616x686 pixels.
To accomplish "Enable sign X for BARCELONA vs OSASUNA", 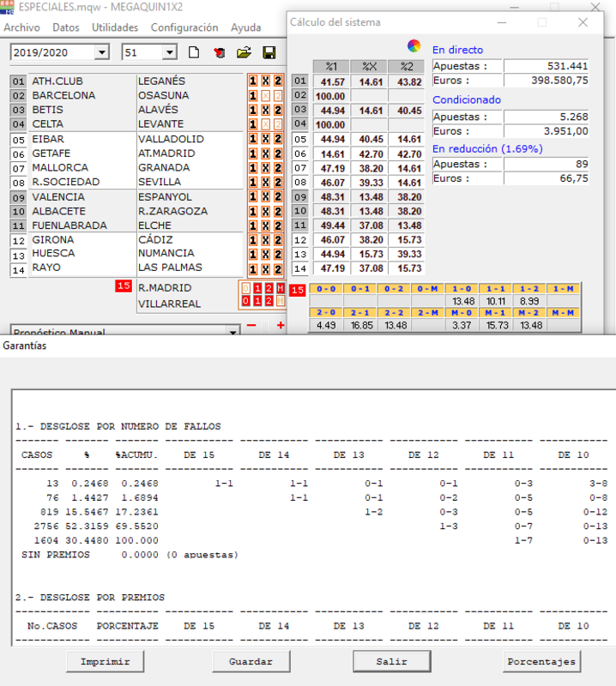I will pos(265,95).
